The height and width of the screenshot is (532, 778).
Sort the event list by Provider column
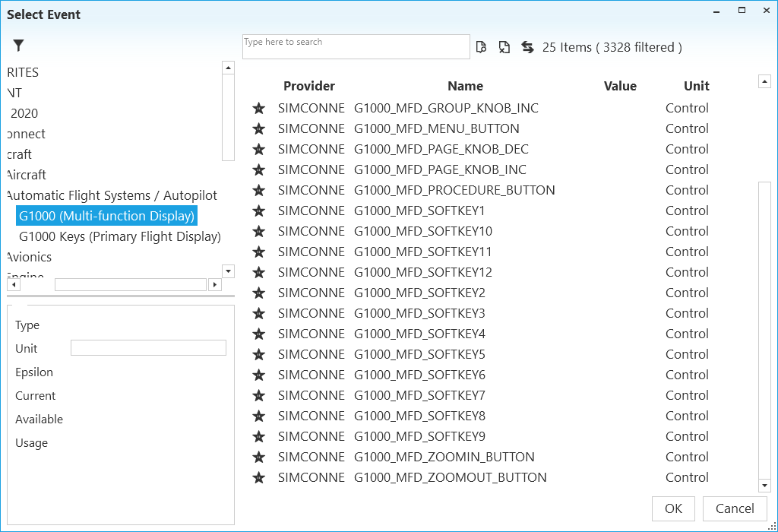click(309, 86)
